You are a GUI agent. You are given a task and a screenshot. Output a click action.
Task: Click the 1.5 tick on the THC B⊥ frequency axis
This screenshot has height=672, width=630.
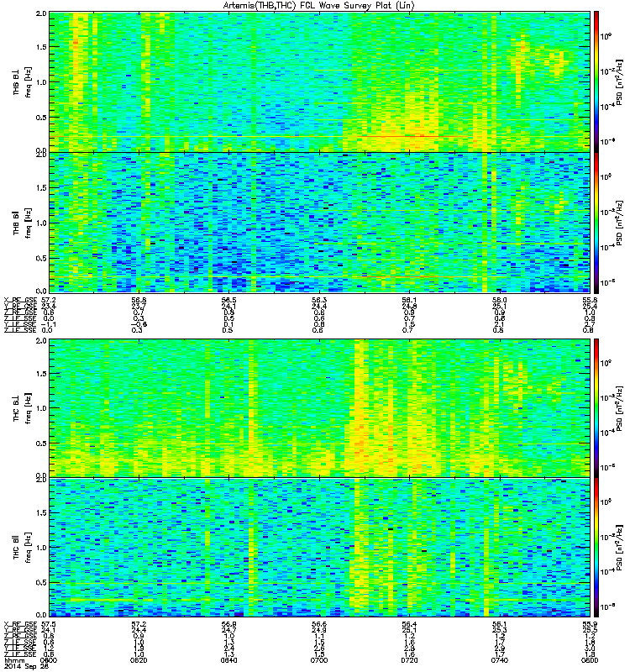[41, 374]
